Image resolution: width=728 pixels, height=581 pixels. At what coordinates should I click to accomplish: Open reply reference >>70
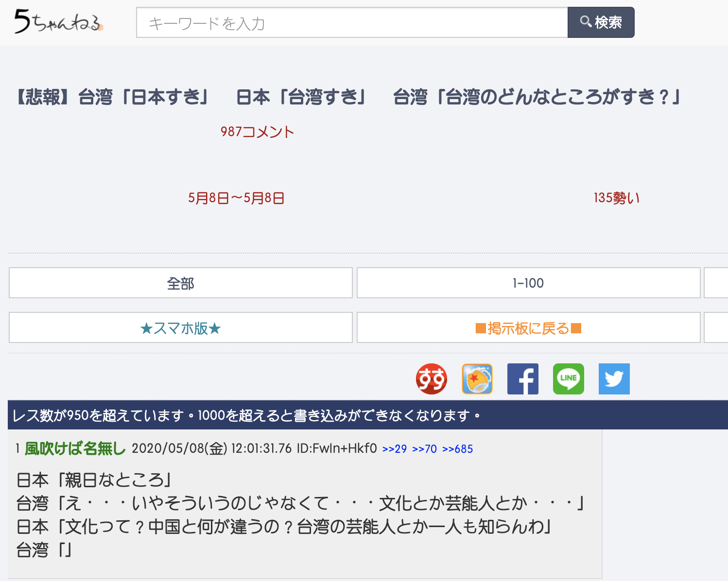(x=425, y=449)
